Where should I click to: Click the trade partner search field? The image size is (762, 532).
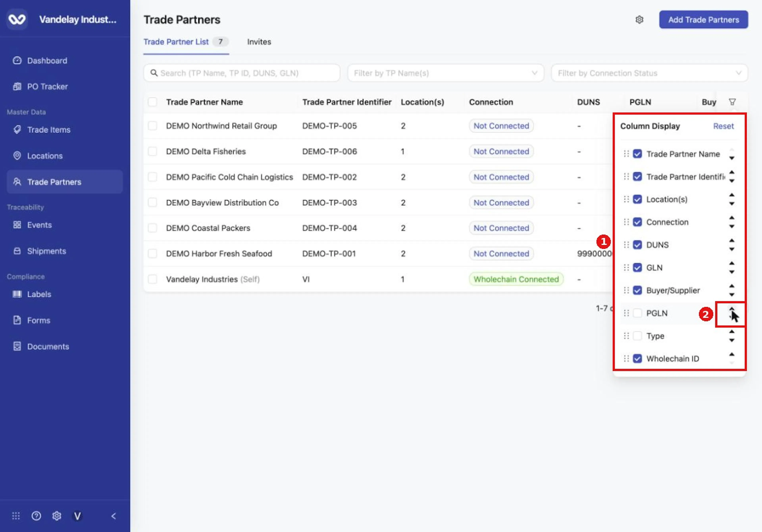coord(242,73)
